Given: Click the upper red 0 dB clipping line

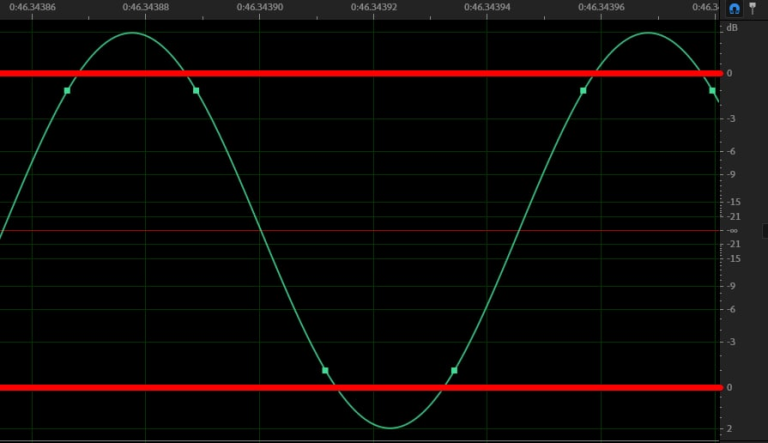Looking at the screenshot, I should pos(360,73).
